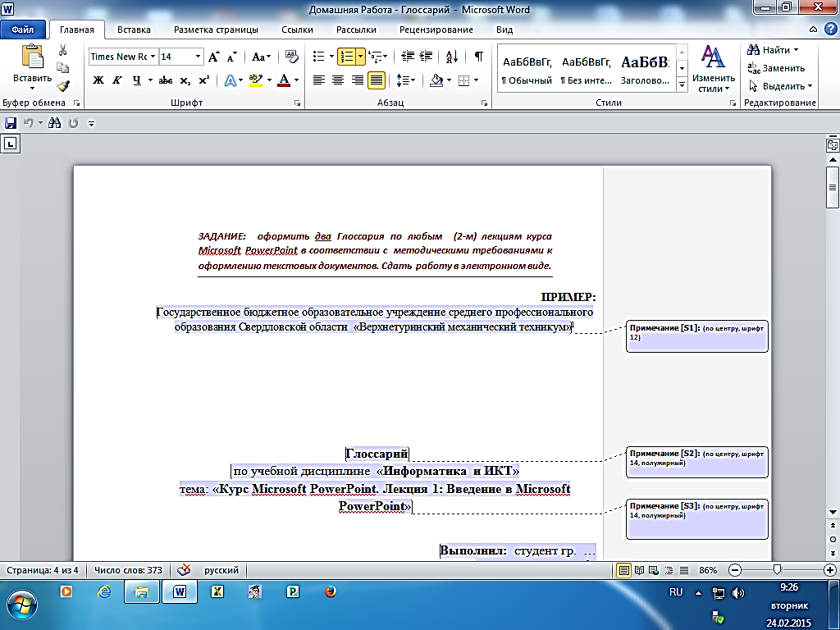Click the Copy icon in clipboard group

point(62,68)
